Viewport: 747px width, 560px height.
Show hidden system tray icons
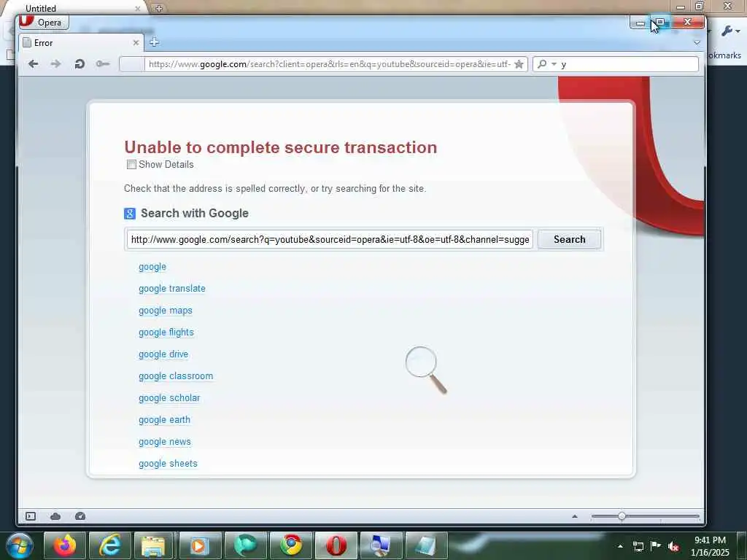tap(620, 546)
